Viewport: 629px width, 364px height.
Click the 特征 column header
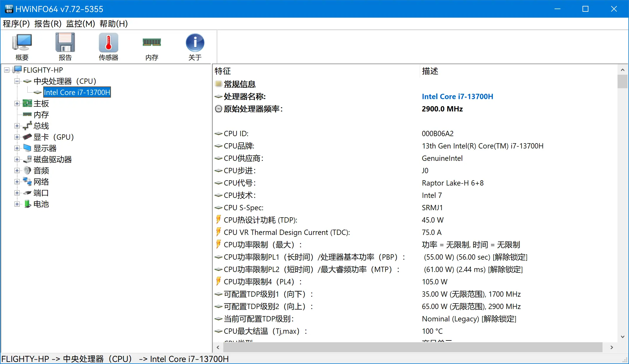point(223,71)
